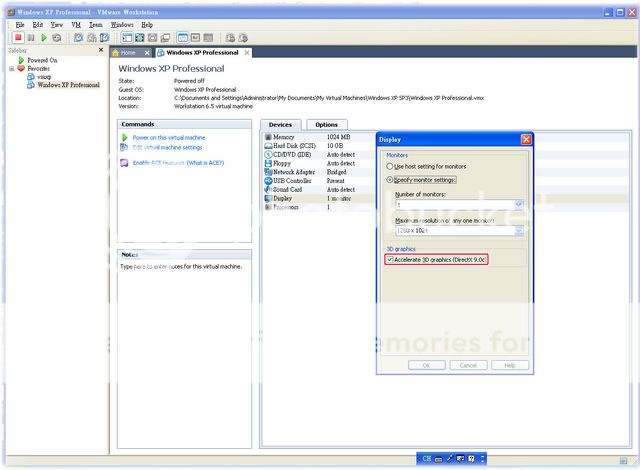Click the language bar help icon
This screenshot has width=640, height=470.
471,459
